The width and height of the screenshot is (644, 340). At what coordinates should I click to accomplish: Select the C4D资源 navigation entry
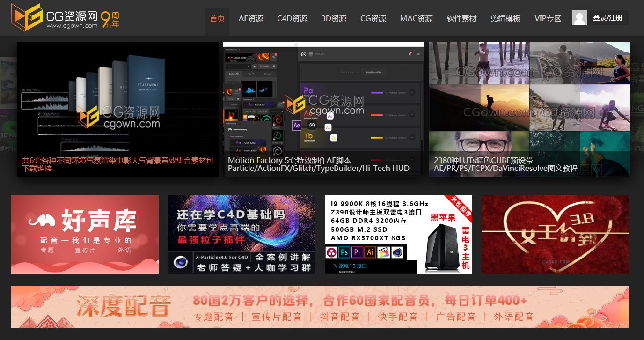(x=293, y=18)
